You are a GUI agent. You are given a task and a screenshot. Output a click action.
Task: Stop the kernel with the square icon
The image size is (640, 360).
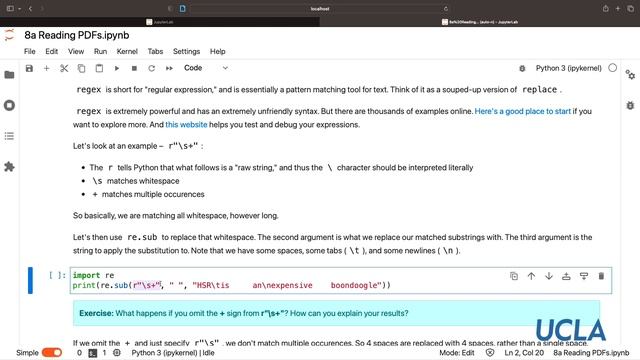pos(134,68)
